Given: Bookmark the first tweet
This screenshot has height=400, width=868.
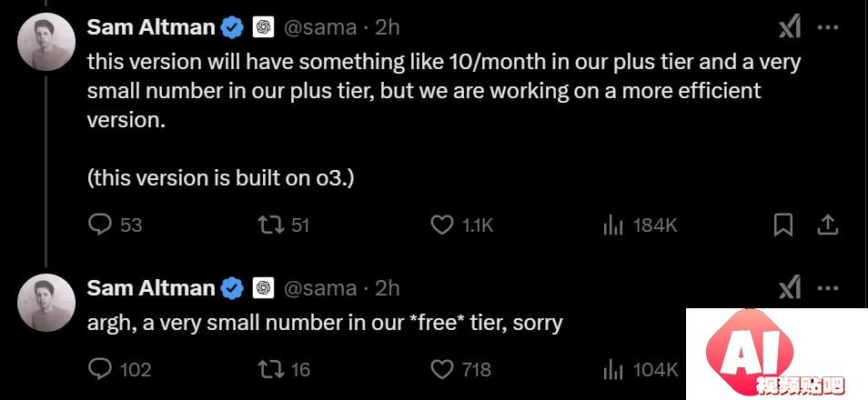Looking at the screenshot, I should [783, 225].
